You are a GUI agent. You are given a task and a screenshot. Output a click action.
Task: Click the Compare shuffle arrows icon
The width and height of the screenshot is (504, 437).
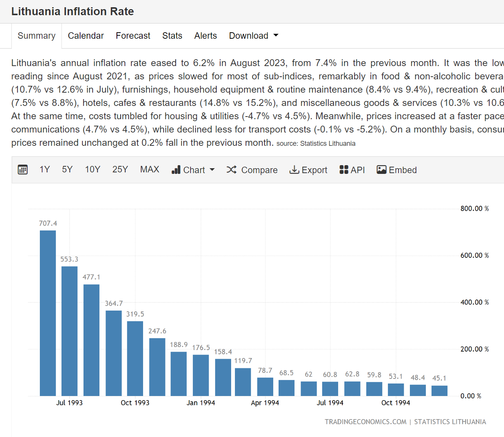(232, 170)
